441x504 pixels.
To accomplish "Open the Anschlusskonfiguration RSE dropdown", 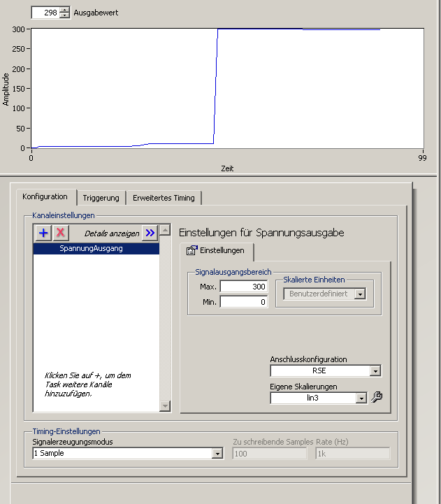I will coord(325,370).
